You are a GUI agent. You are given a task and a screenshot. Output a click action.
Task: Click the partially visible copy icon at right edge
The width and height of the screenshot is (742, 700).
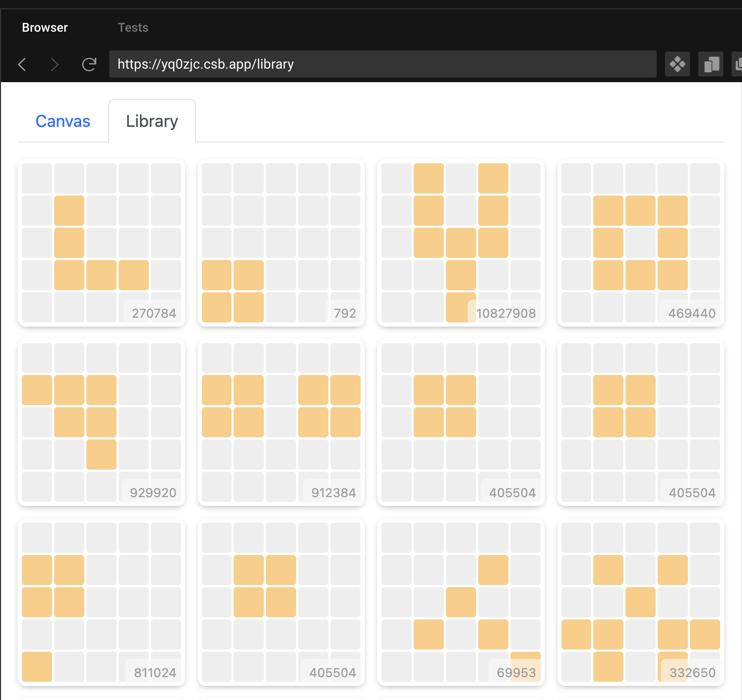738,64
